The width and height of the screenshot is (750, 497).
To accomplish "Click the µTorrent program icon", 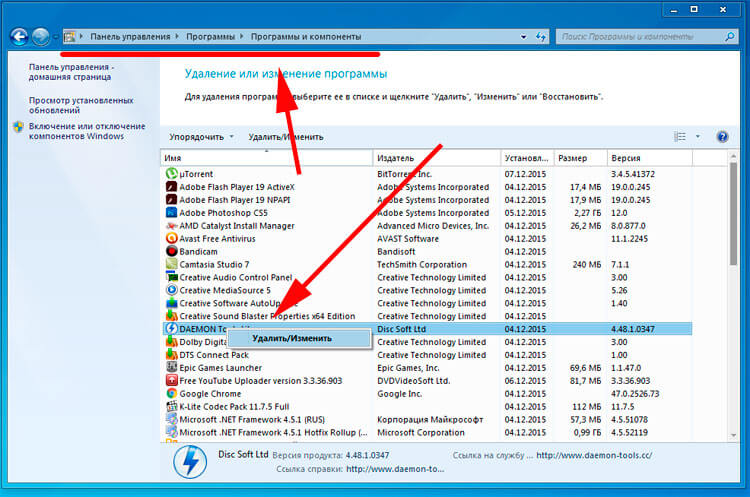I will [x=171, y=174].
